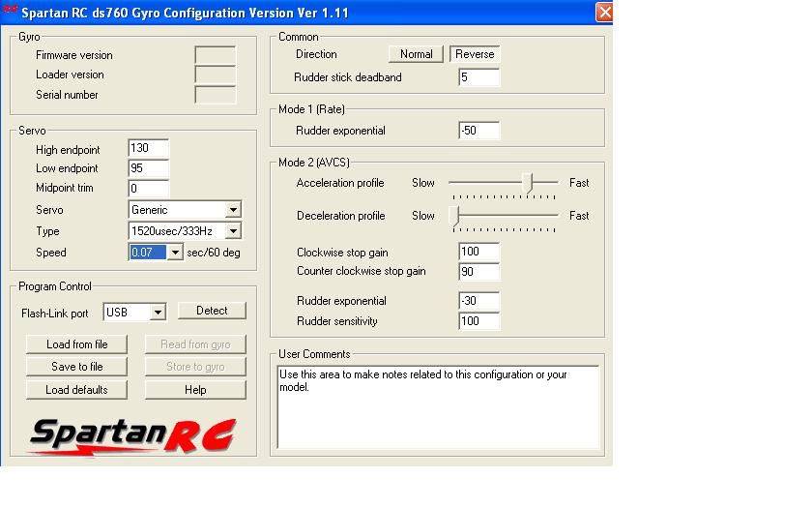Adjust the Acceleration profile slider
The height and width of the screenshot is (508, 812).
tap(528, 182)
